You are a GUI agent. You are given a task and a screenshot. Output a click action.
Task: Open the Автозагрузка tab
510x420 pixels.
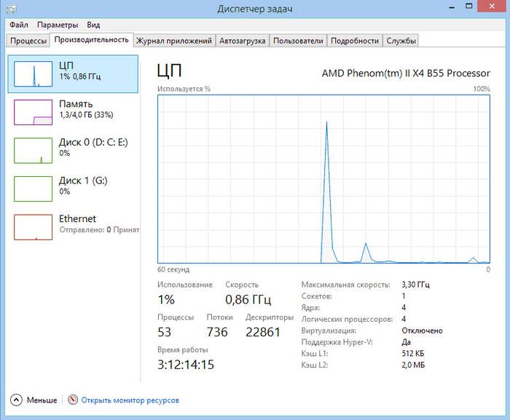click(243, 41)
